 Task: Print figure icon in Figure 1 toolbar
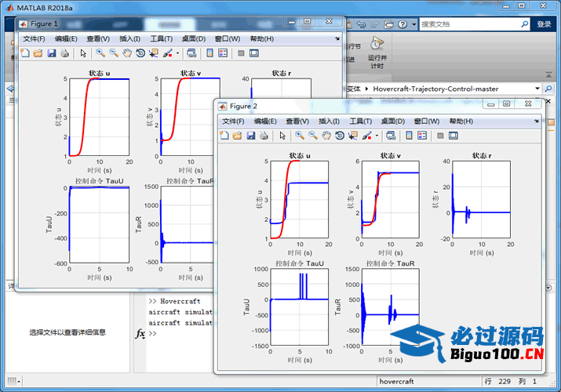coord(65,53)
